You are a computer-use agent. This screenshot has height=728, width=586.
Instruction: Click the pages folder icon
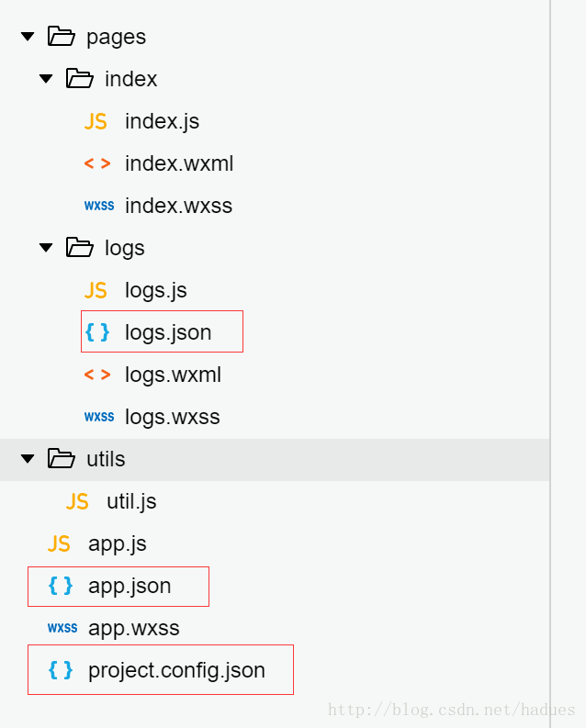click(x=61, y=37)
